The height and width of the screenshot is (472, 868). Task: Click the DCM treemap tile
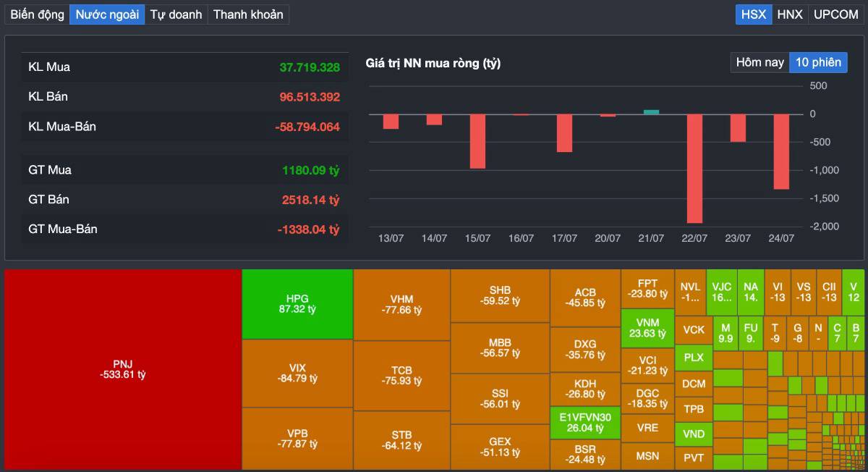coord(694,384)
